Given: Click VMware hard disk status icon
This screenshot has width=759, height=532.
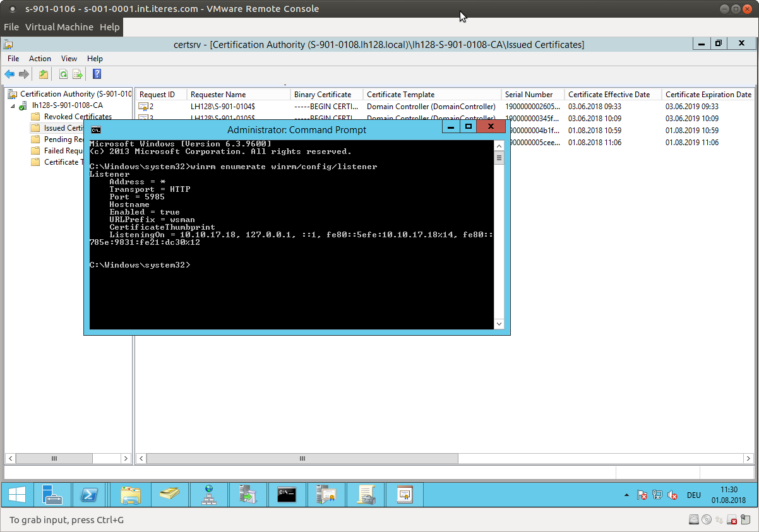Looking at the screenshot, I should [694, 520].
